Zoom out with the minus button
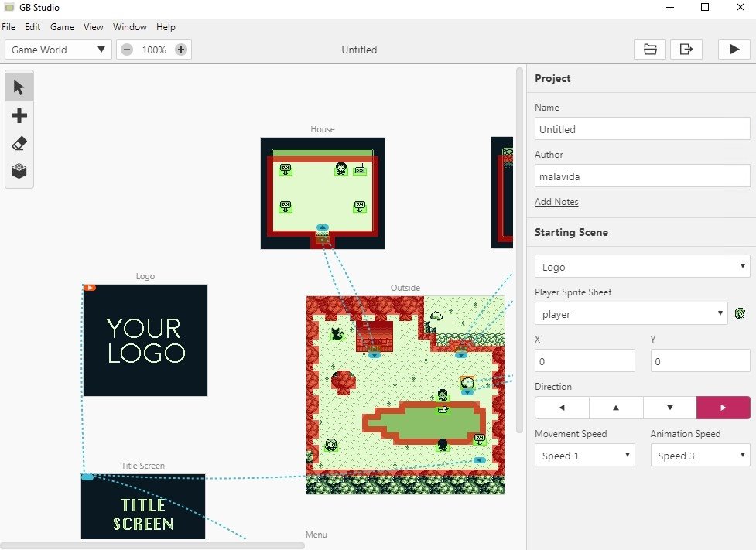This screenshot has width=756, height=550. (x=127, y=50)
